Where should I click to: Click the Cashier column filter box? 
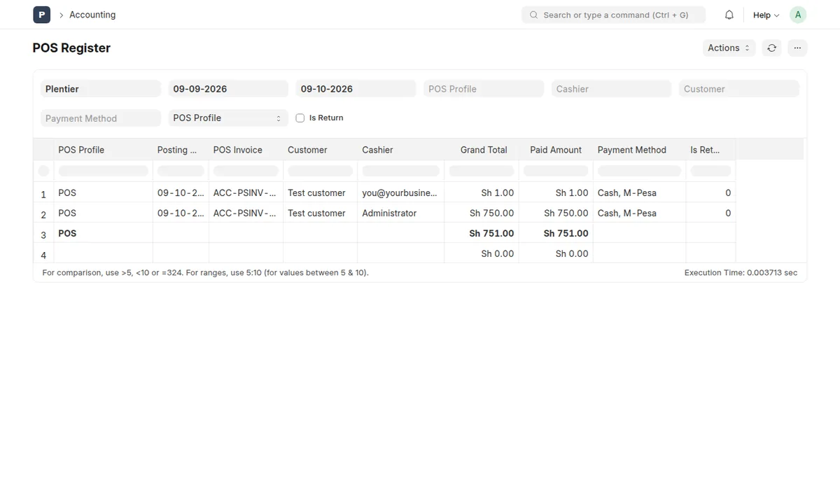pyautogui.click(x=400, y=171)
